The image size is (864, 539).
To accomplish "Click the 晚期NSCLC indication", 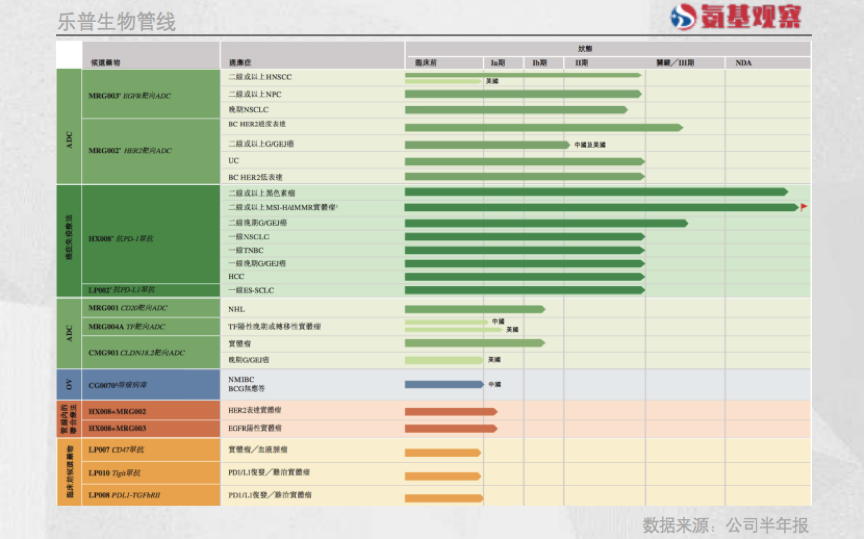I will click(249, 110).
